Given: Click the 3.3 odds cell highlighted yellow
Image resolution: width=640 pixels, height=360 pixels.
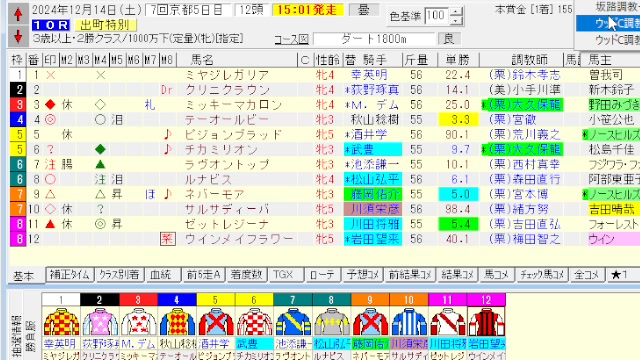Looking at the screenshot, I should pos(458,120).
